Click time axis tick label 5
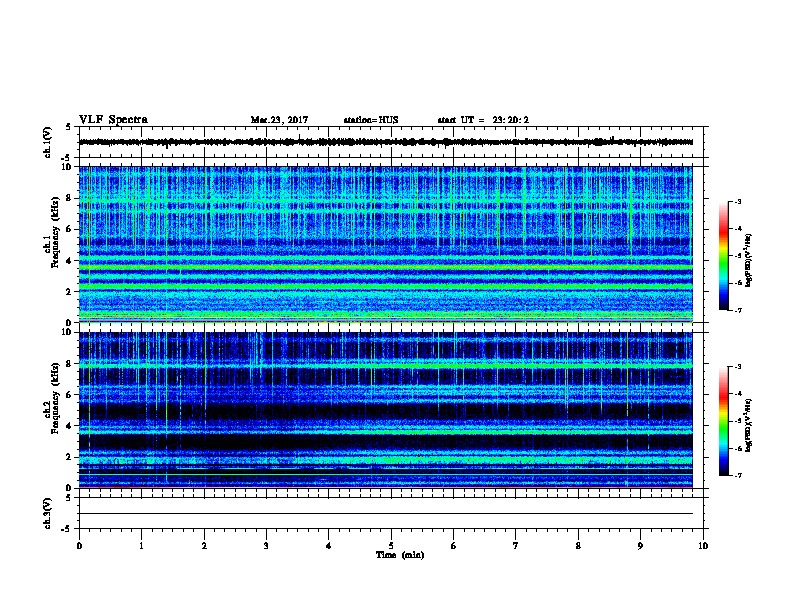 point(391,546)
